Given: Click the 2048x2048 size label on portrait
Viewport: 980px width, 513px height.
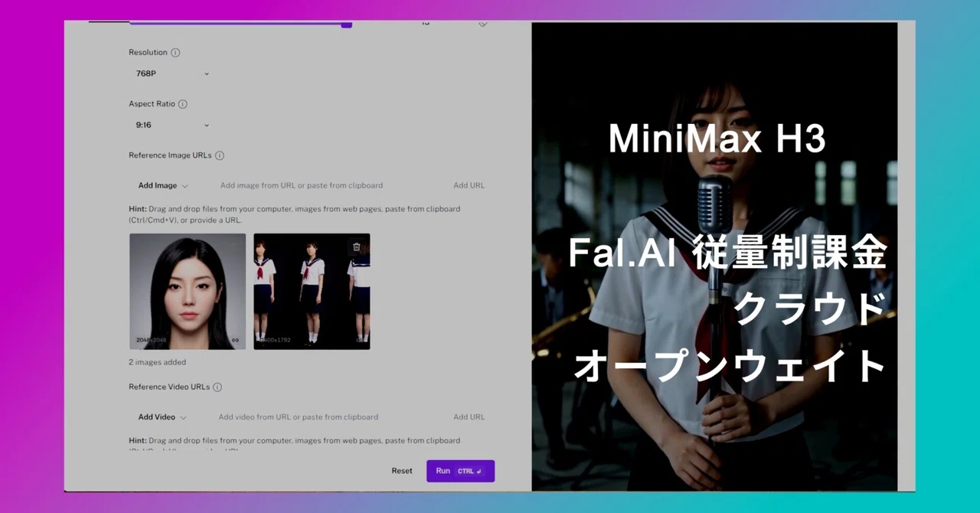Looking at the screenshot, I should click(x=151, y=340).
